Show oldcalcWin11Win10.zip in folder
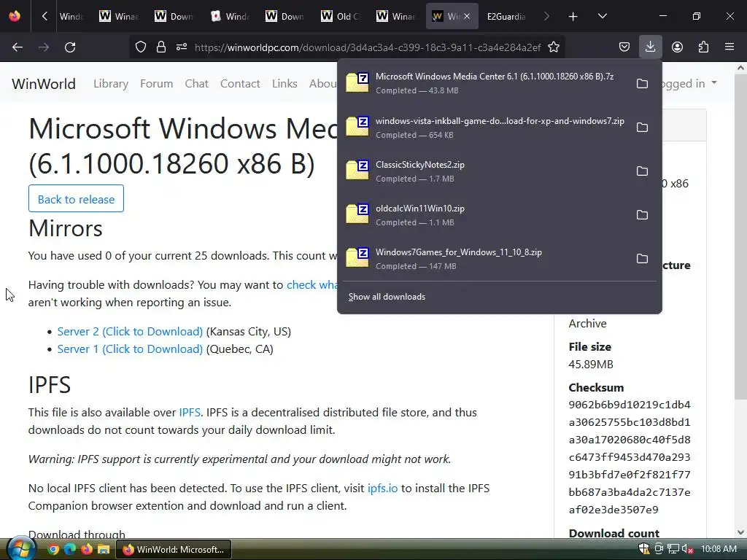This screenshot has width=747, height=560. (642, 215)
